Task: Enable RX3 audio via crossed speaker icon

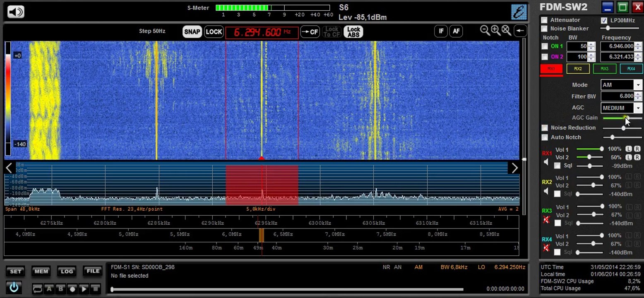Action: point(546,219)
